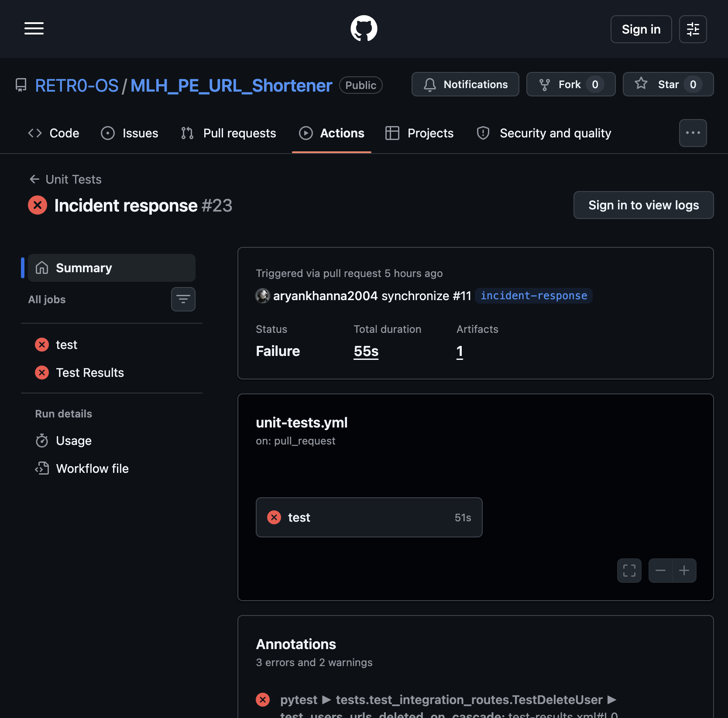Image resolution: width=728 pixels, height=718 pixels.
Task: View the run artifact via the 1 link
Action: (459, 351)
